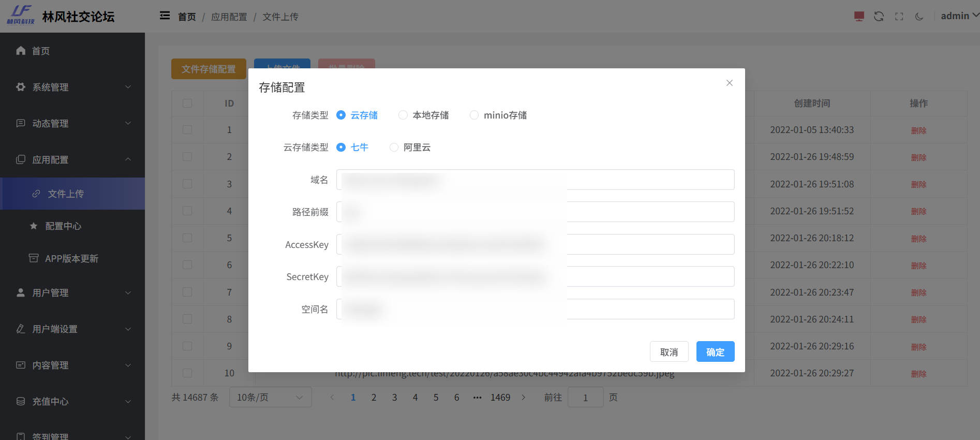
Task: Expand the 内容管理 sidebar menu
Action: [x=72, y=365]
